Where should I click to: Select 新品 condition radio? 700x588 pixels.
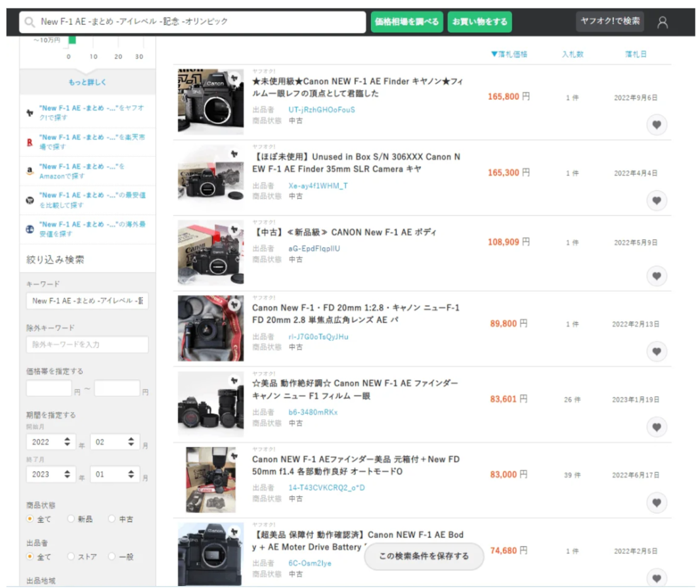(x=70, y=519)
